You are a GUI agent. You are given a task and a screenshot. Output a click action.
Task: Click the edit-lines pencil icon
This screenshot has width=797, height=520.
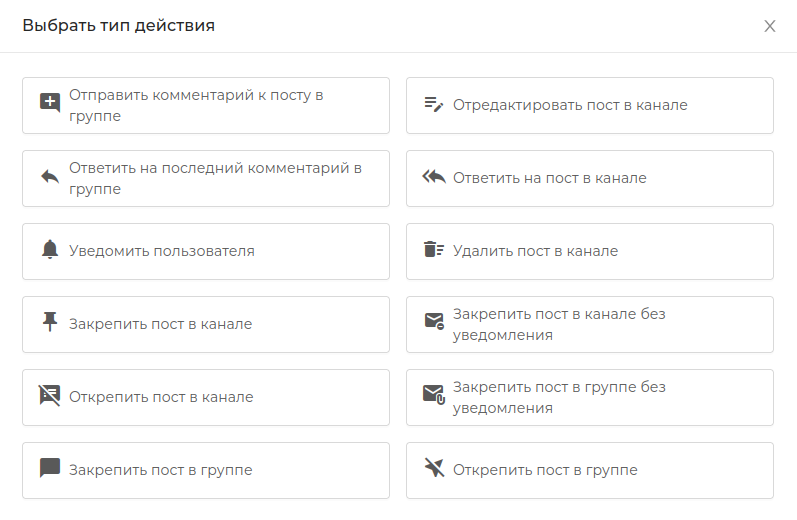pyautogui.click(x=434, y=104)
